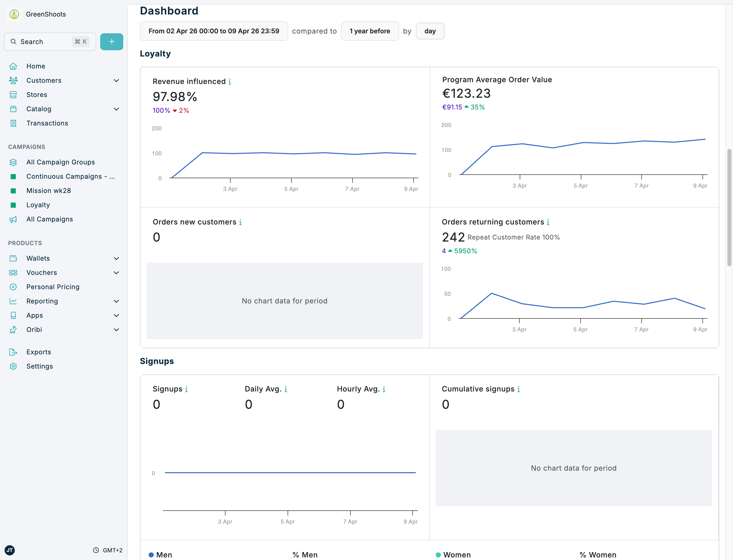
Task: Open the date range selector showing Apr 02-09
Action: pos(214,31)
